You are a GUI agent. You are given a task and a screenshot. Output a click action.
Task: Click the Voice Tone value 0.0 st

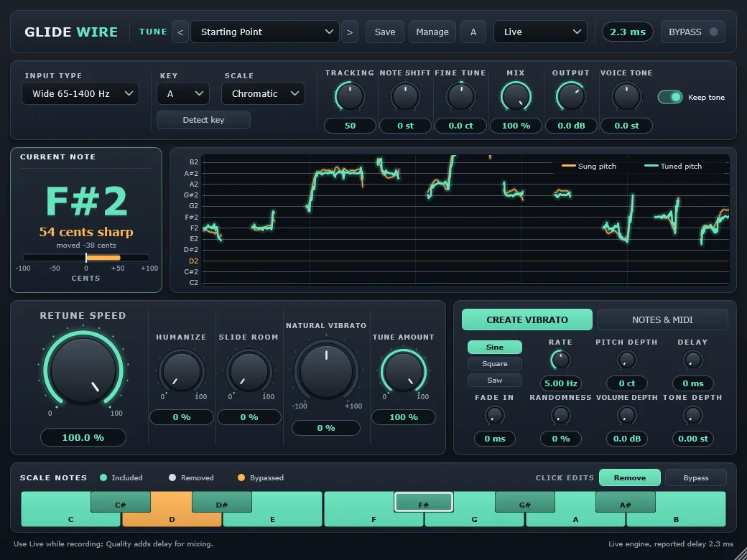[x=626, y=126]
